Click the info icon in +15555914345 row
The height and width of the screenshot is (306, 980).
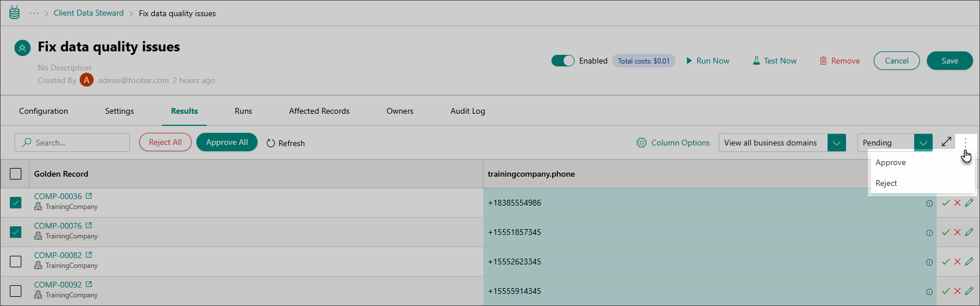coord(929,292)
